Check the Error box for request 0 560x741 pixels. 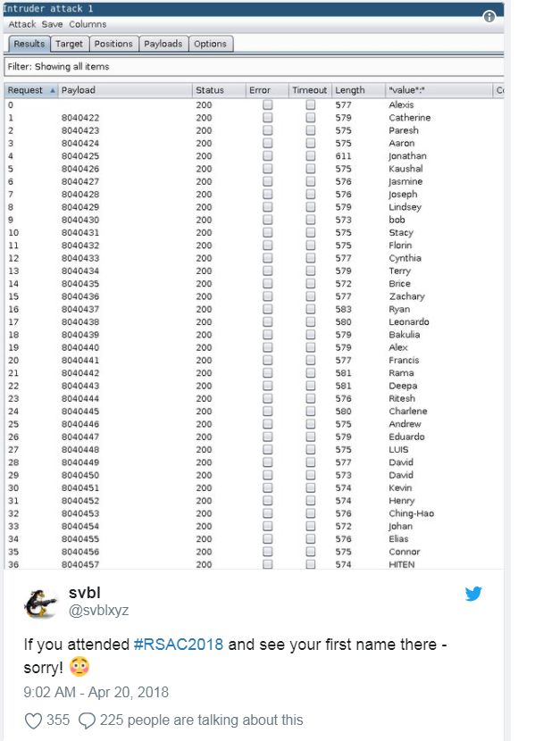click(x=267, y=105)
